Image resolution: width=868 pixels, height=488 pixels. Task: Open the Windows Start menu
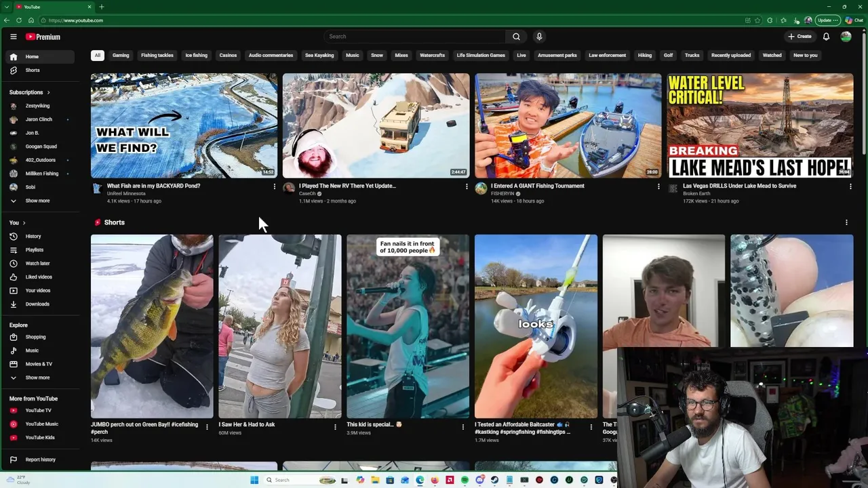point(254,480)
